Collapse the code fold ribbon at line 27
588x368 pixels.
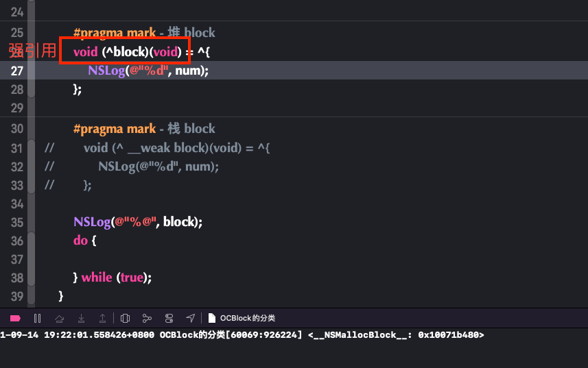click(x=31, y=70)
